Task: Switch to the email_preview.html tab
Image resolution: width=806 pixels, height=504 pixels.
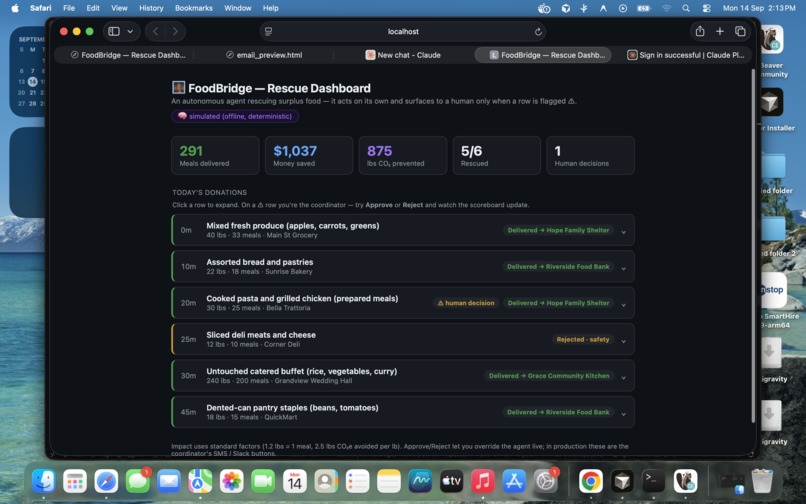Action: point(264,55)
